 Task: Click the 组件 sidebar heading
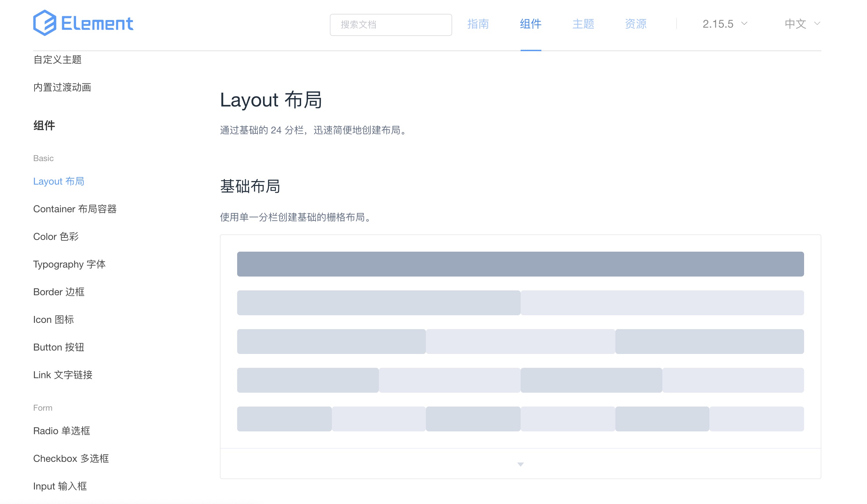[44, 125]
